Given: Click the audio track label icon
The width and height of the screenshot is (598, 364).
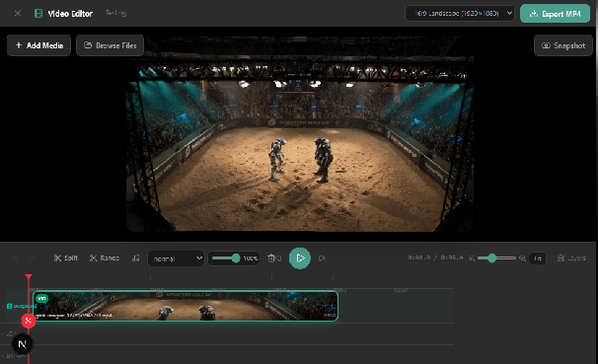Looking at the screenshot, I should [x=11, y=333].
